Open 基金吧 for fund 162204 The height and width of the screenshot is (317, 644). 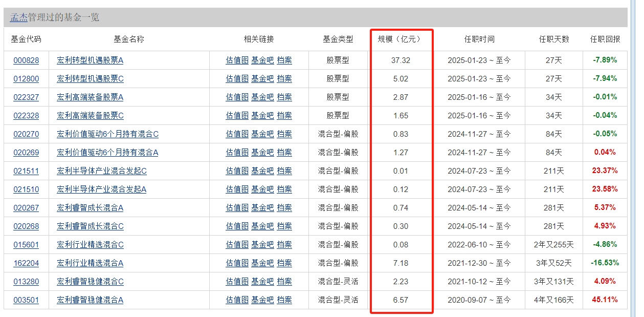point(262,263)
